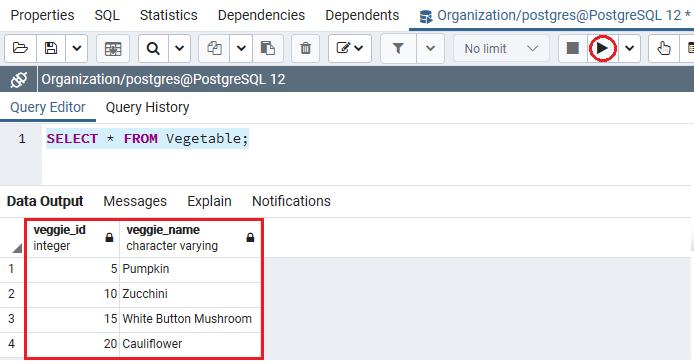Click the veggie_id cell with value 20
The width and height of the screenshot is (694, 364).
coord(73,344)
